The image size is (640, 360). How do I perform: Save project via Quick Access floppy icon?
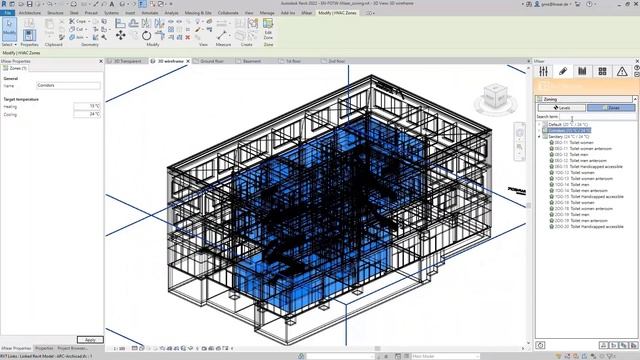pos(29,4)
